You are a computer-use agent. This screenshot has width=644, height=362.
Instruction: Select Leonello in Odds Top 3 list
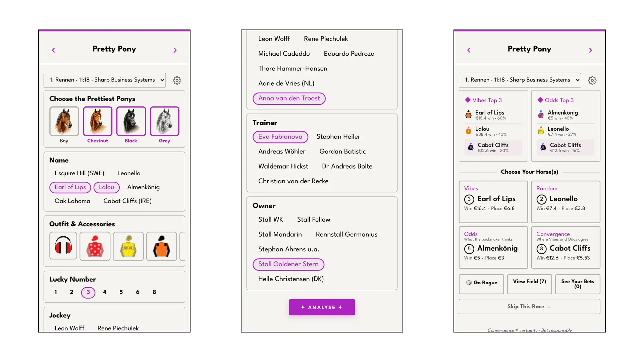(x=566, y=131)
